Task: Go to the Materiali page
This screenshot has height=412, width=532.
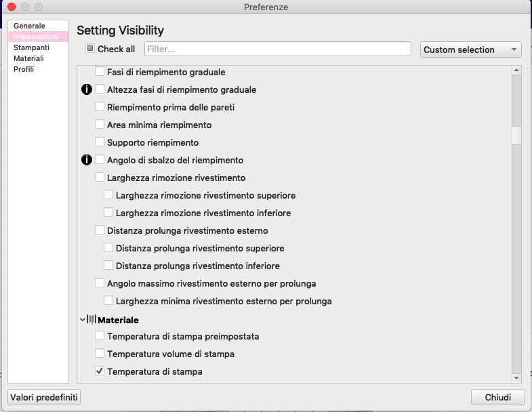Action: point(28,58)
